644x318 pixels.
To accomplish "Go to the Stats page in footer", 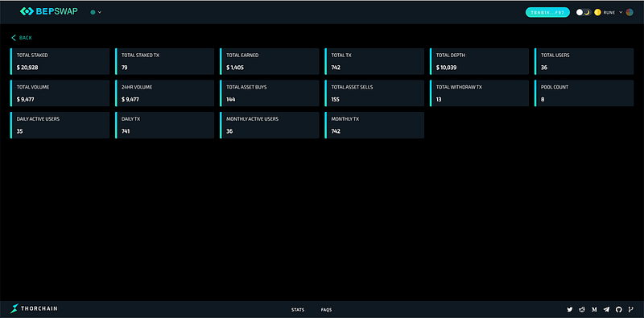I will [x=298, y=310].
